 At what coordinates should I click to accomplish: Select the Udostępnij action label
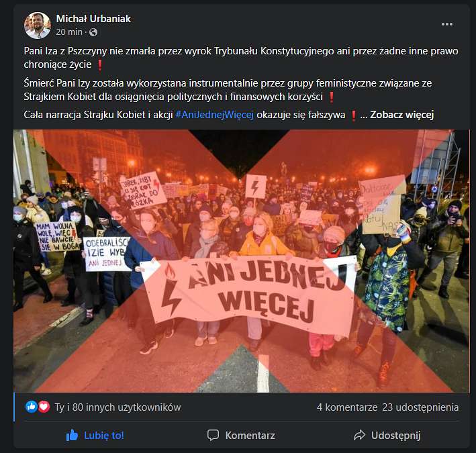[x=396, y=436]
